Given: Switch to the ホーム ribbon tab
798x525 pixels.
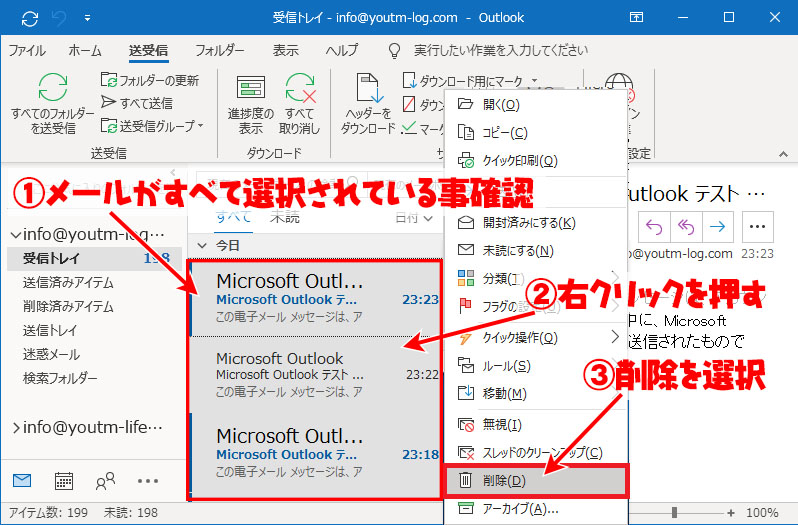Looking at the screenshot, I should pos(85,50).
